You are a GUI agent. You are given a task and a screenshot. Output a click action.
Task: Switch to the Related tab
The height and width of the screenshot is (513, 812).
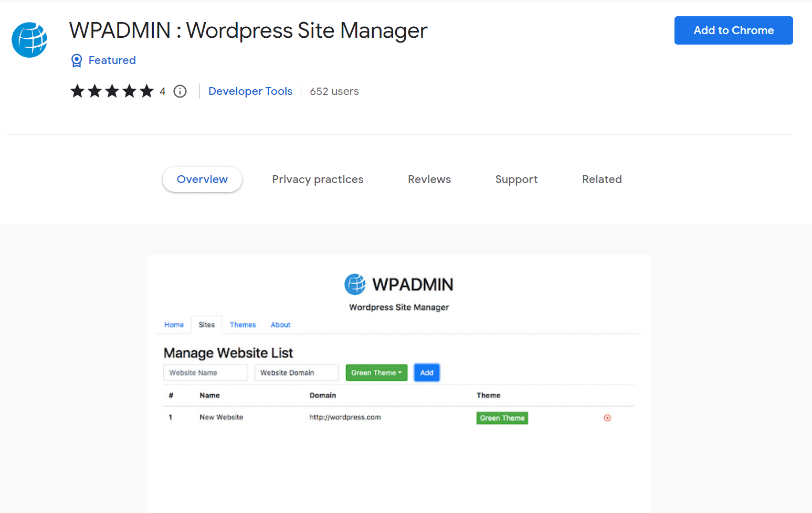[602, 179]
